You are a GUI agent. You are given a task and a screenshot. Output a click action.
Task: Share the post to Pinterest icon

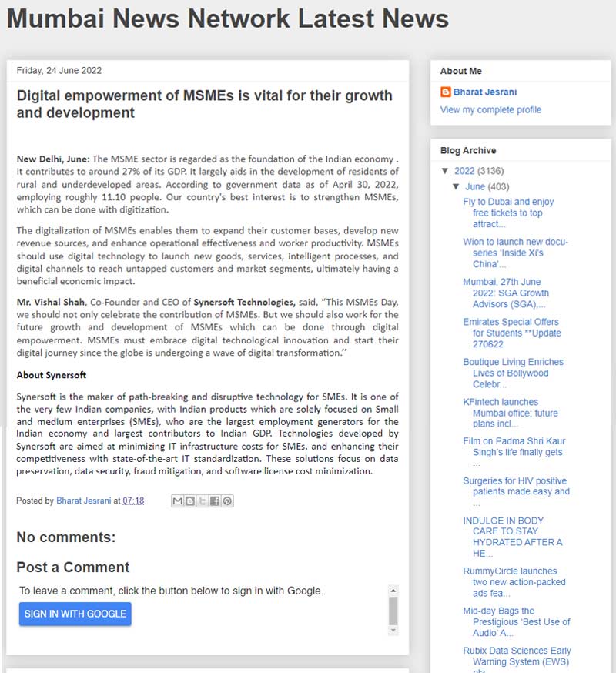[227, 501]
